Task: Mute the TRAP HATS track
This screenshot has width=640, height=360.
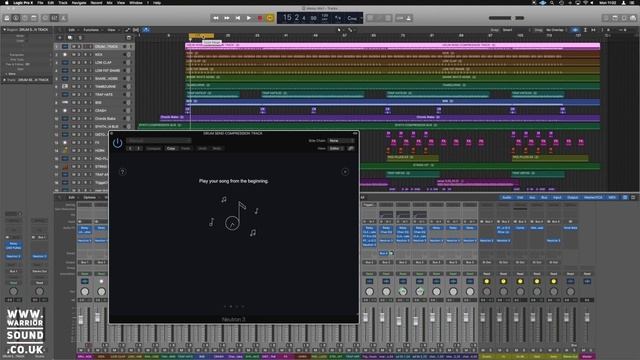Action: [x=74, y=95]
